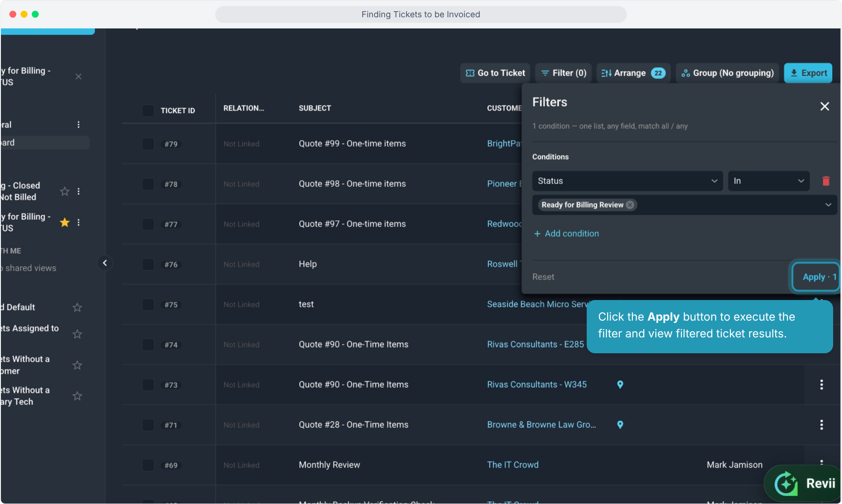Star the Tickets Assigned to view
Screen dimensions: 842x504
click(77, 334)
